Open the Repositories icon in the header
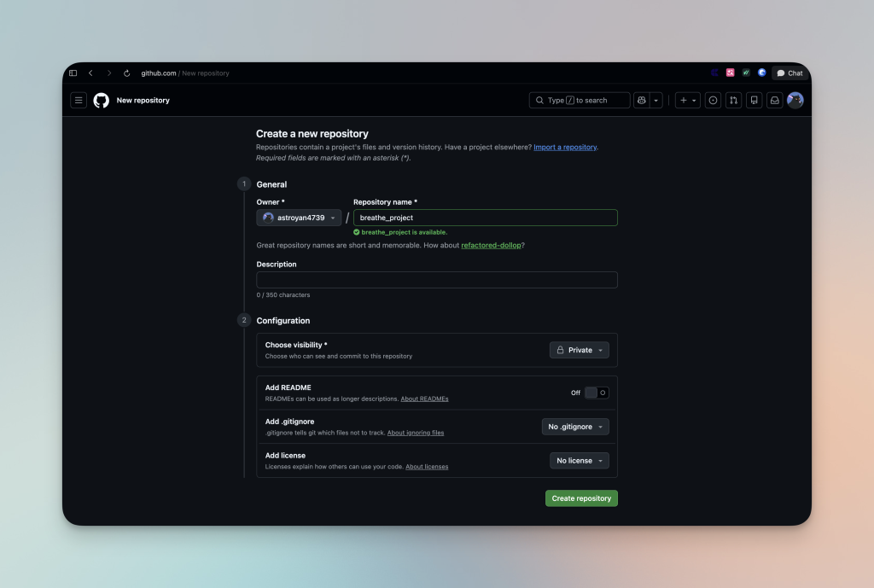This screenshot has height=588, width=874. point(755,101)
